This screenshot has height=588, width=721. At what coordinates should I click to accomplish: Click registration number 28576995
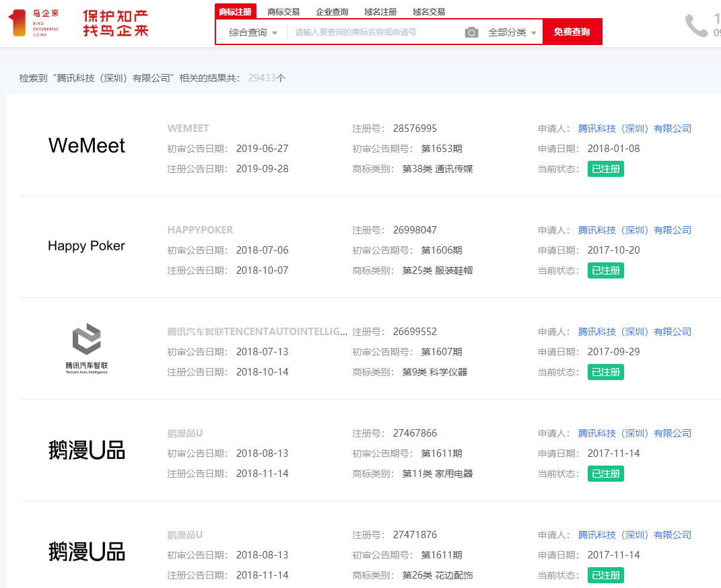point(415,128)
